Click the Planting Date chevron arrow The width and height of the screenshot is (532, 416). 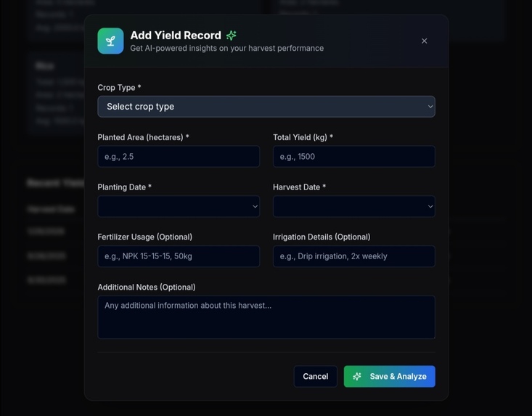(255, 206)
